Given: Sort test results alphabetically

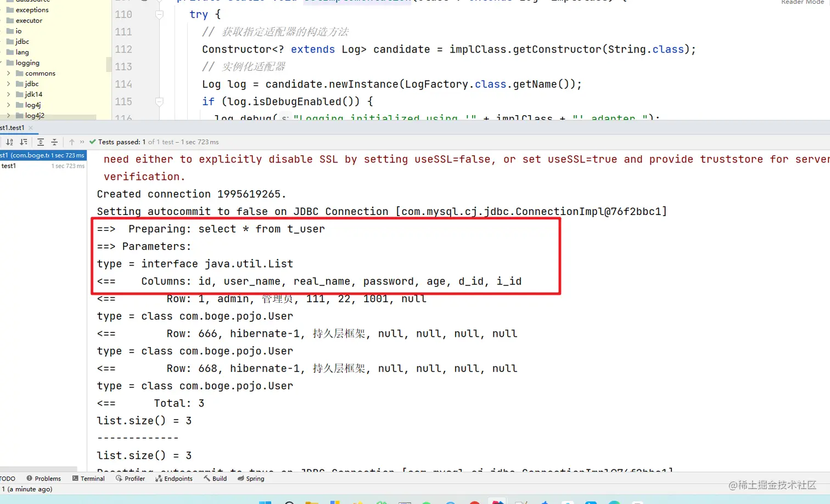Looking at the screenshot, I should 9,142.
